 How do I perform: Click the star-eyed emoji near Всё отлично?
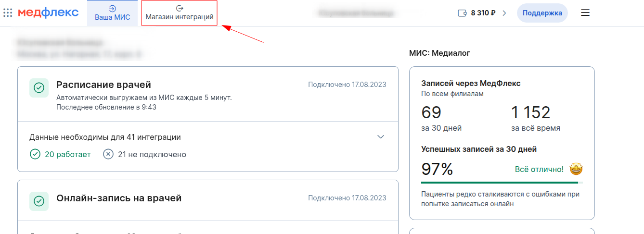click(x=576, y=169)
